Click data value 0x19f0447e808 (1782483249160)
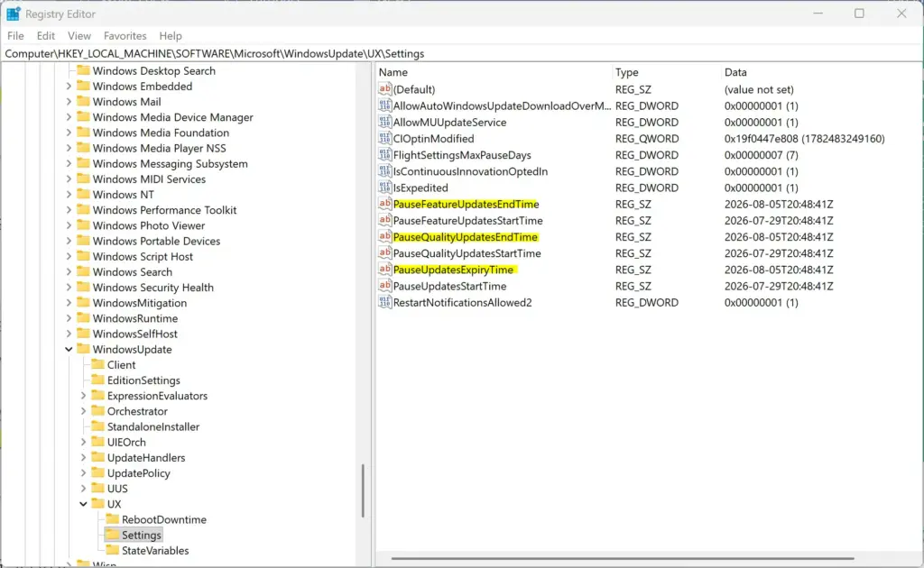This screenshot has height=568, width=924. pyautogui.click(x=804, y=138)
